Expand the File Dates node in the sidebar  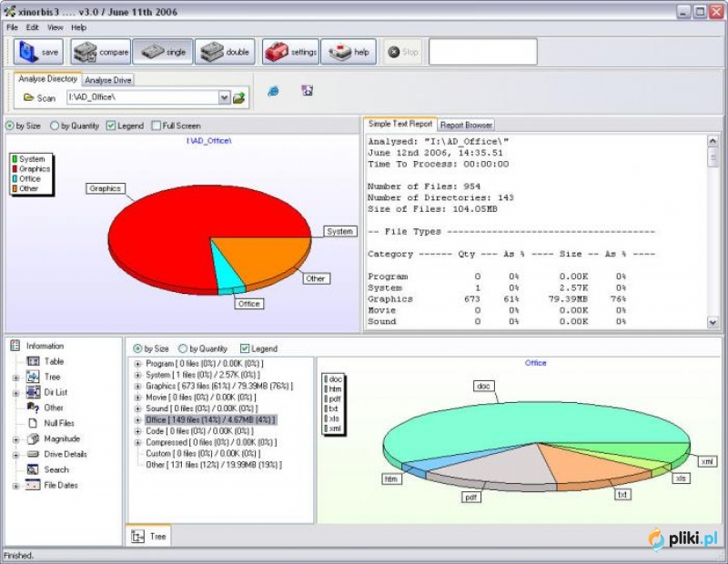(x=16, y=486)
